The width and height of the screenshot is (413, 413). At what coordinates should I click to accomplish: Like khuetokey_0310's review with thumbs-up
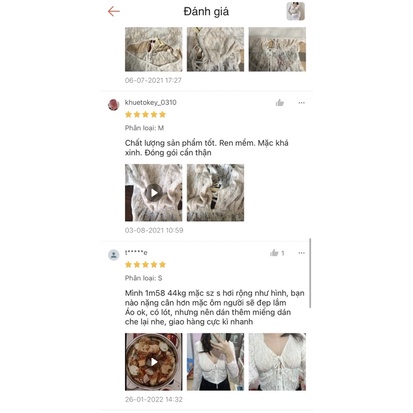pos(280,103)
